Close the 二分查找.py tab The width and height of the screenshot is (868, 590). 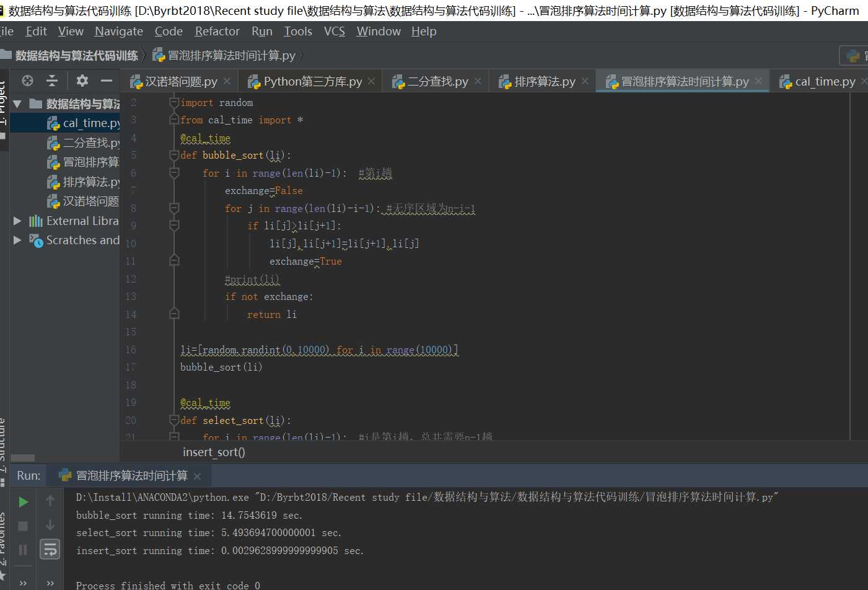[x=478, y=81]
